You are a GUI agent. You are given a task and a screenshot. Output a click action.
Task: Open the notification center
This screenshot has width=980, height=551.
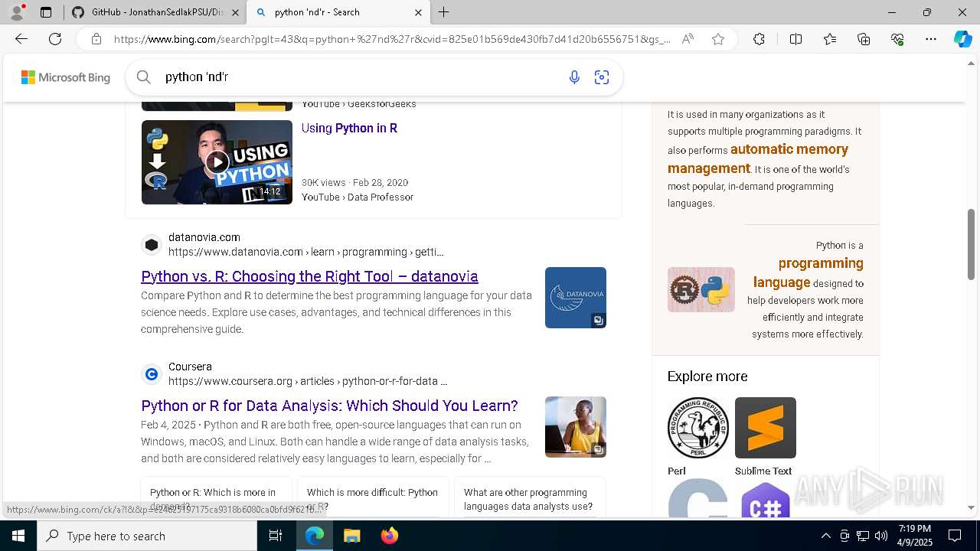pos(955,536)
